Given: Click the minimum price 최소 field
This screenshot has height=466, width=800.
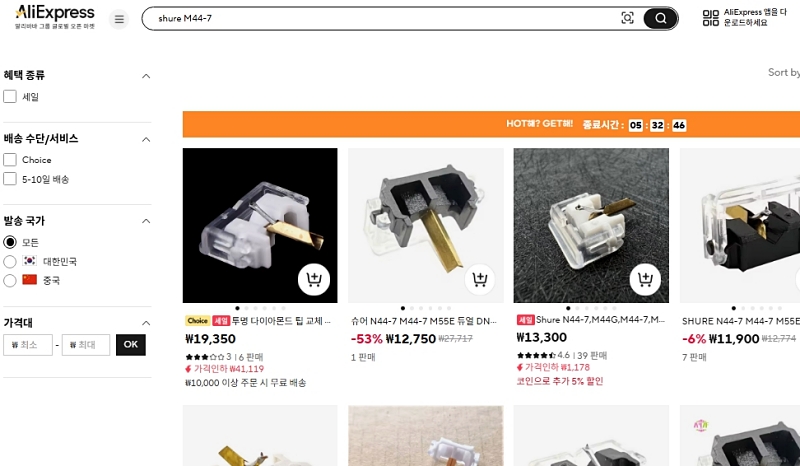Looking at the screenshot, I should pos(28,345).
